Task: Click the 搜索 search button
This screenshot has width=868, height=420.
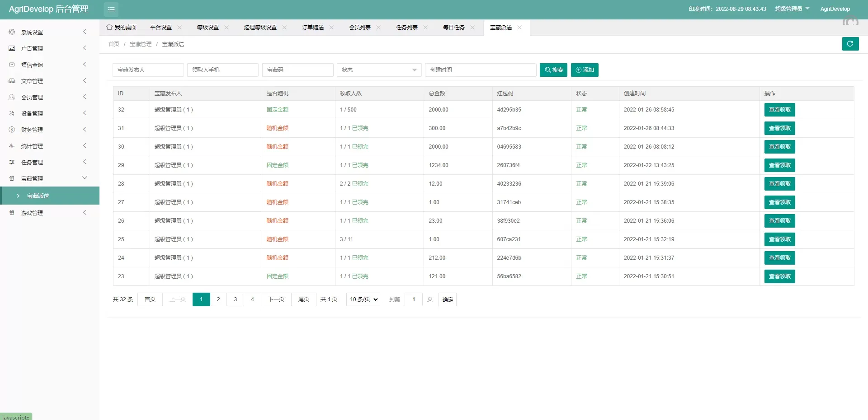Action: click(553, 70)
